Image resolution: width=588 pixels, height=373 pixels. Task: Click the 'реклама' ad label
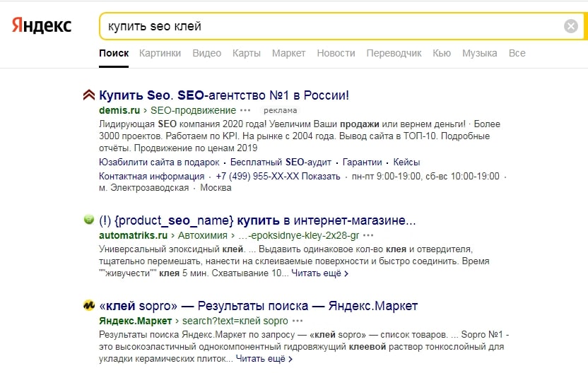[x=280, y=111]
